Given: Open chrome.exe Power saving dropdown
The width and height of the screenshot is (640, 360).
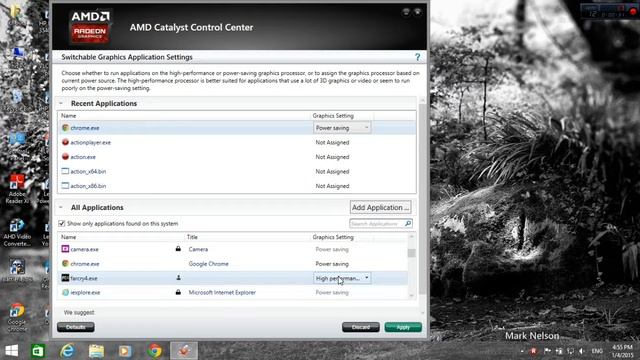Looking at the screenshot, I should tap(342, 128).
